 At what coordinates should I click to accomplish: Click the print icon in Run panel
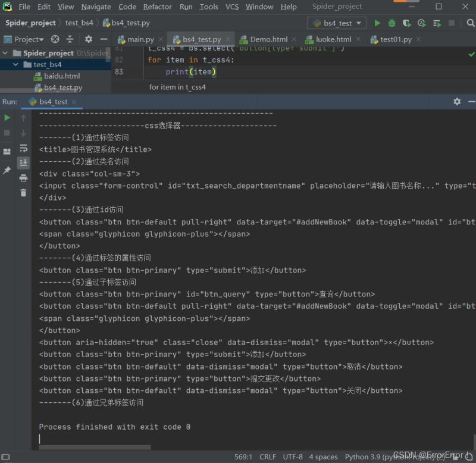click(x=23, y=178)
